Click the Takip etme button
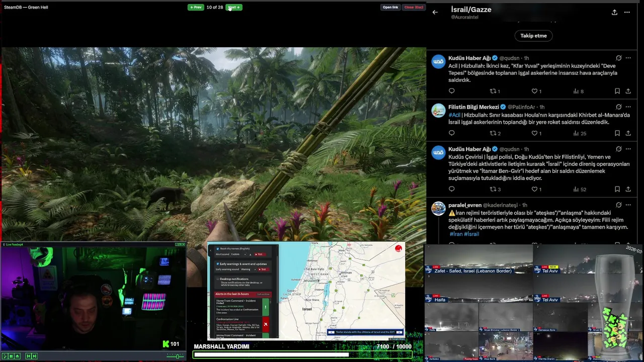644x362 pixels. (533, 36)
